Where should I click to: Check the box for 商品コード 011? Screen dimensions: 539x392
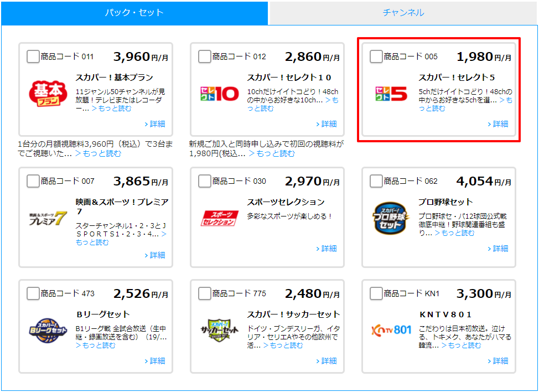click(x=33, y=56)
